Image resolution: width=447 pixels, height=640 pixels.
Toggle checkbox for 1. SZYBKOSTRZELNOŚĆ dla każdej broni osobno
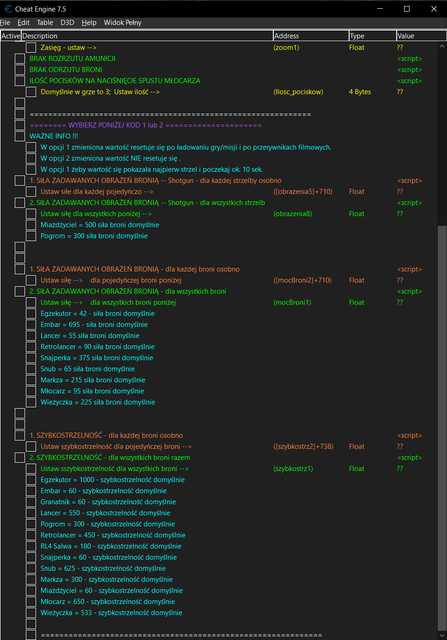pyautogui.click(x=20, y=436)
